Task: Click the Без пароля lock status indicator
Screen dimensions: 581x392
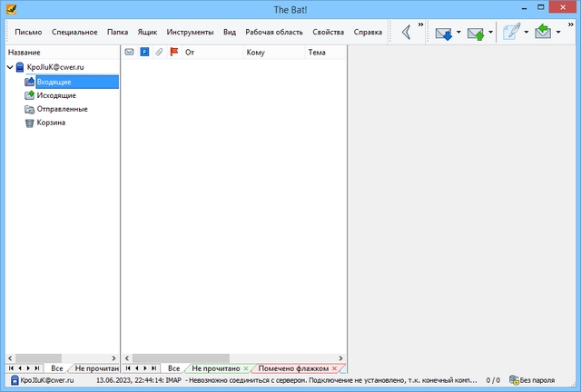Action: [536, 380]
